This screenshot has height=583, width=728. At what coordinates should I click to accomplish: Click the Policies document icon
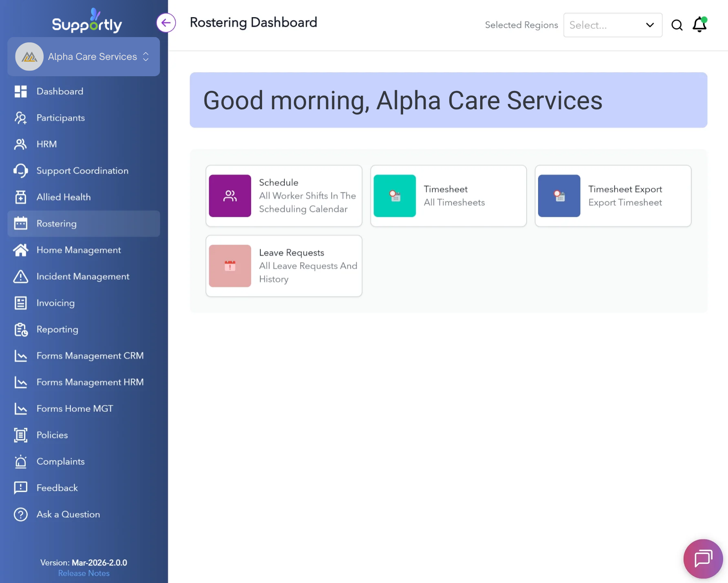click(x=21, y=435)
